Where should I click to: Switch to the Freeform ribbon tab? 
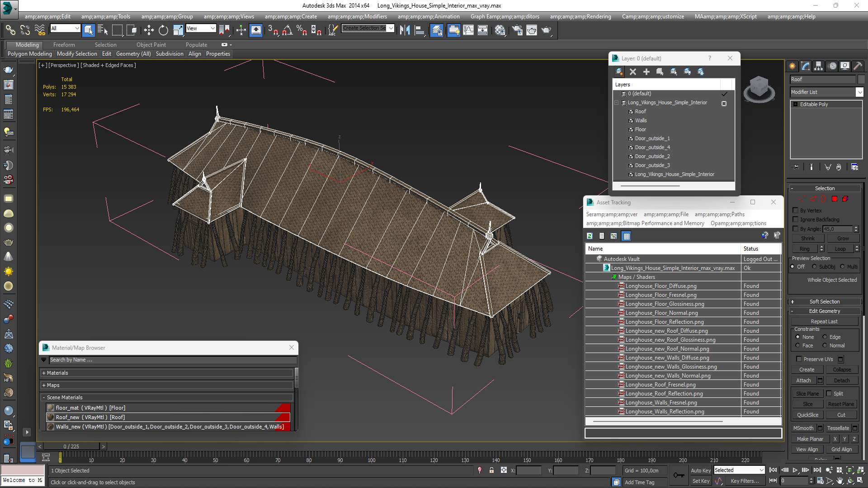[x=64, y=45]
